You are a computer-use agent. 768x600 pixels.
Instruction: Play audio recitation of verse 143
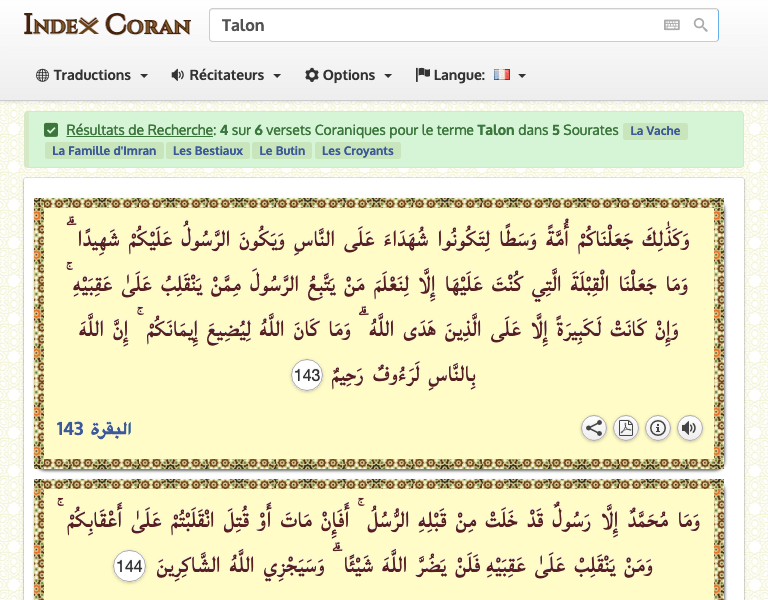pyautogui.click(x=689, y=429)
